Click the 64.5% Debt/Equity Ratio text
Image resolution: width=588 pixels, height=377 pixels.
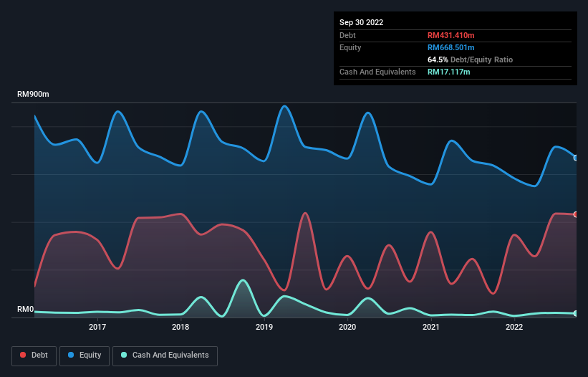click(471, 59)
